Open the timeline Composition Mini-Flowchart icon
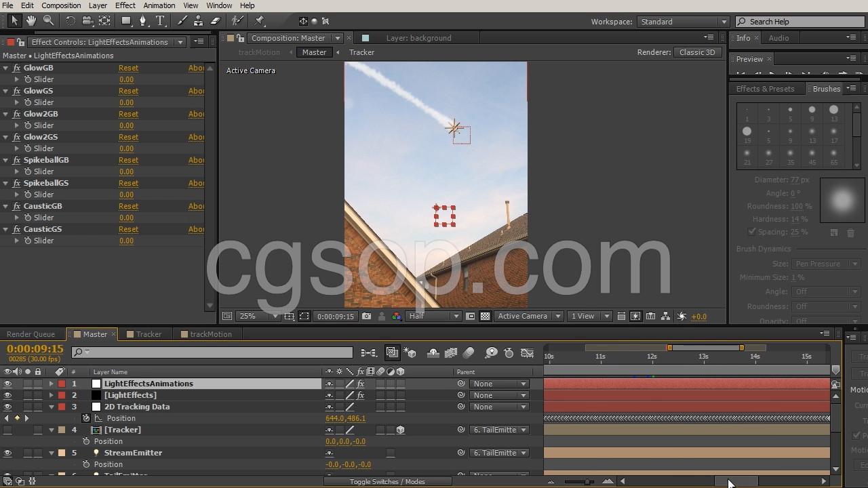Screen dimensions: 868x488 pyautogui.click(x=369, y=352)
